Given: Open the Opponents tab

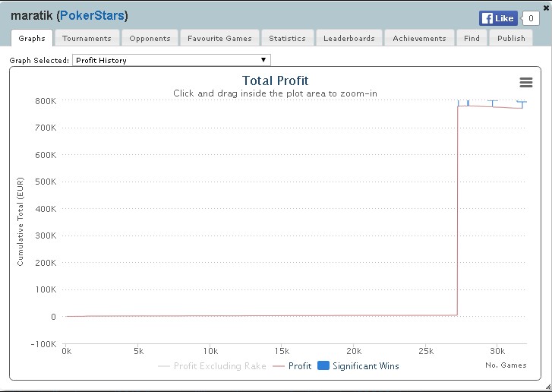Looking at the screenshot, I should click(x=150, y=38).
